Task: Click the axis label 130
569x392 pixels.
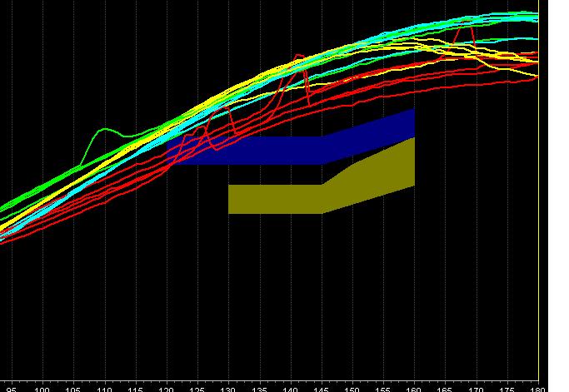Action: pos(228,390)
